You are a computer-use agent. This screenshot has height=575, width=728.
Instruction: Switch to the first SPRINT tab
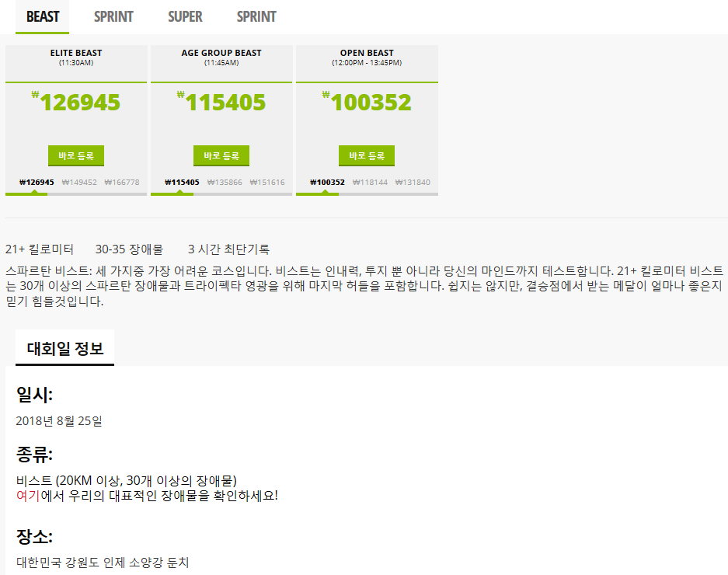(x=113, y=17)
